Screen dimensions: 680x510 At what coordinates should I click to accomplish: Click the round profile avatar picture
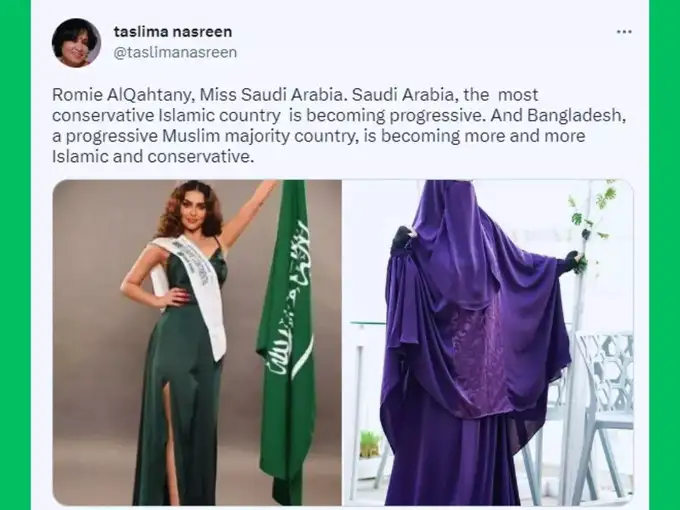click(x=76, y=43)
